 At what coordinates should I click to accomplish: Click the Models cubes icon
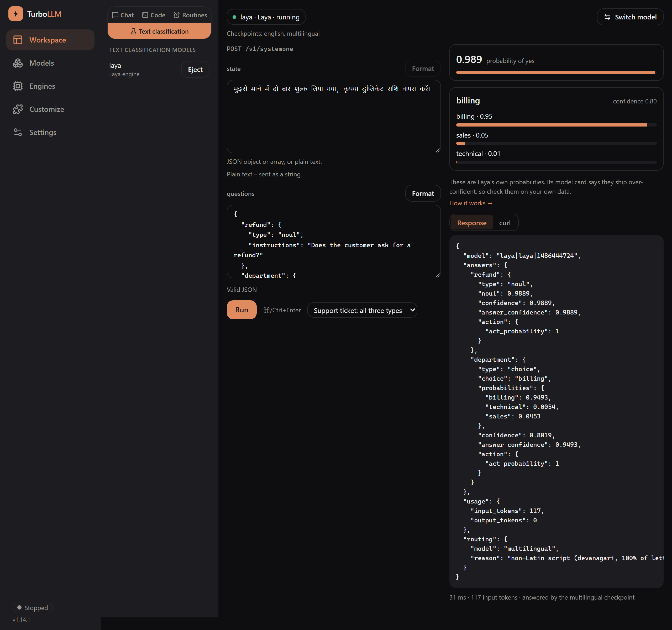(18, 63)
